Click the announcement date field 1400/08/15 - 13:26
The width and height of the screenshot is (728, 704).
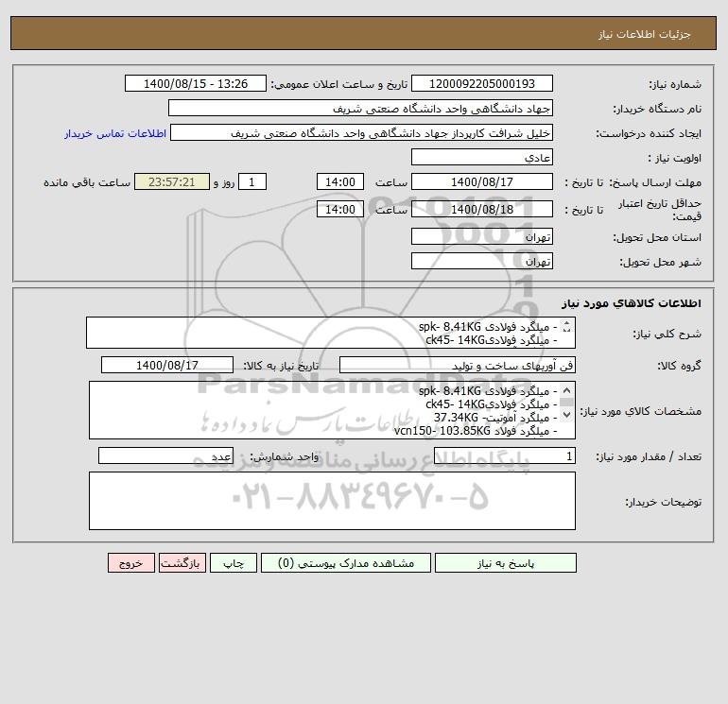tap(196, 83)
